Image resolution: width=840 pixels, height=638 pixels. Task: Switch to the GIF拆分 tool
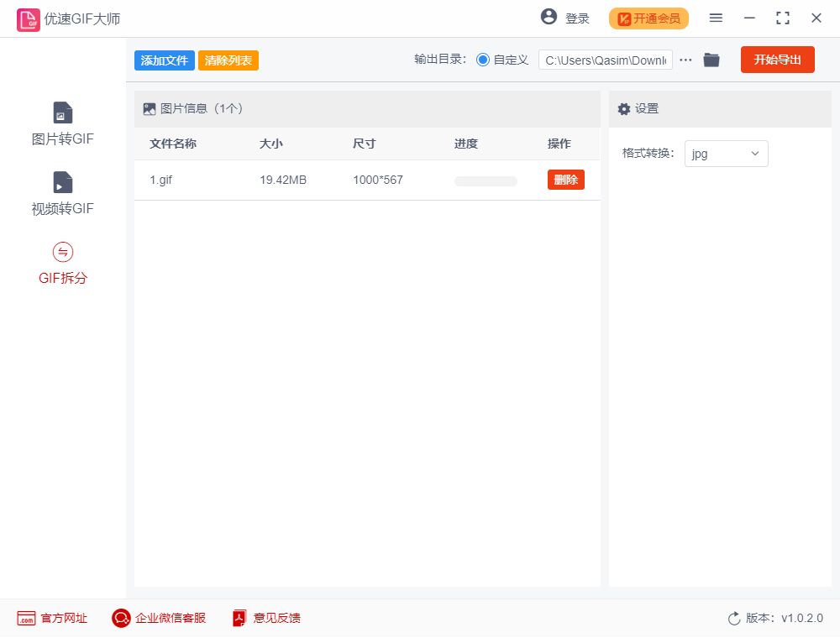(x=62, y=261)
